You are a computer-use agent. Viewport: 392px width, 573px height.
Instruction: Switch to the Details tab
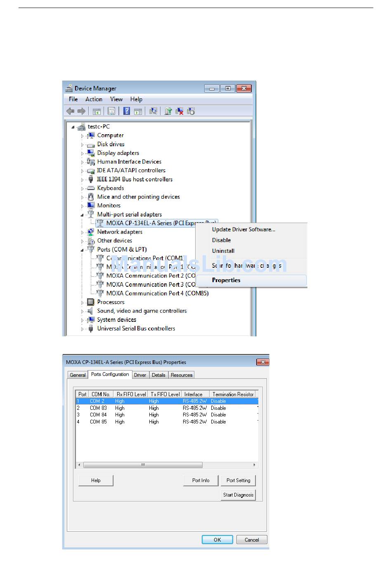click(x=158, y=375)
